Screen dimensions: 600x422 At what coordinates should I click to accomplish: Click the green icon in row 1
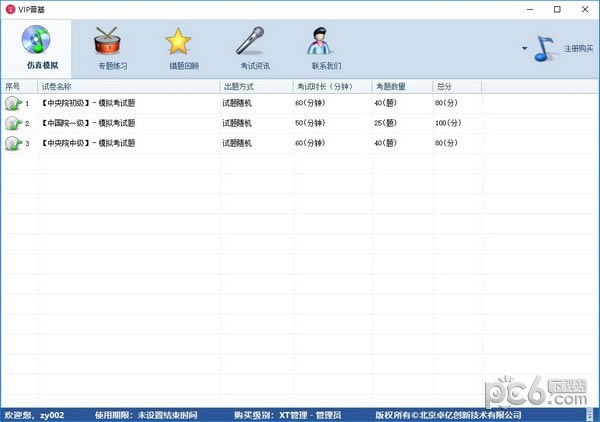click(x=13, y=103)
